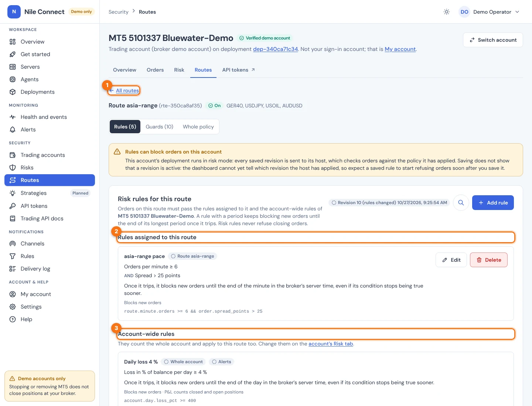532x406 pixels.
Task: Click the API tokens key icon
Action: point(13,206)
